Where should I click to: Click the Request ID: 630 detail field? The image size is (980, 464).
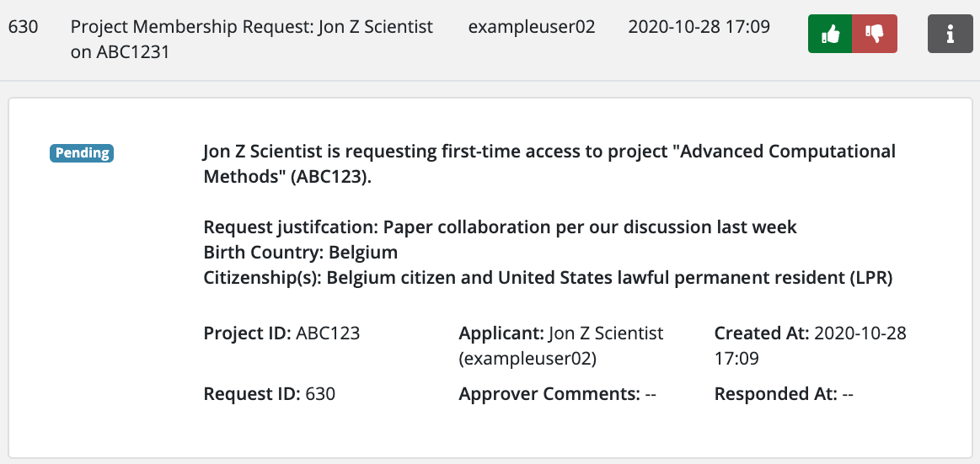(x=269, y=393)
